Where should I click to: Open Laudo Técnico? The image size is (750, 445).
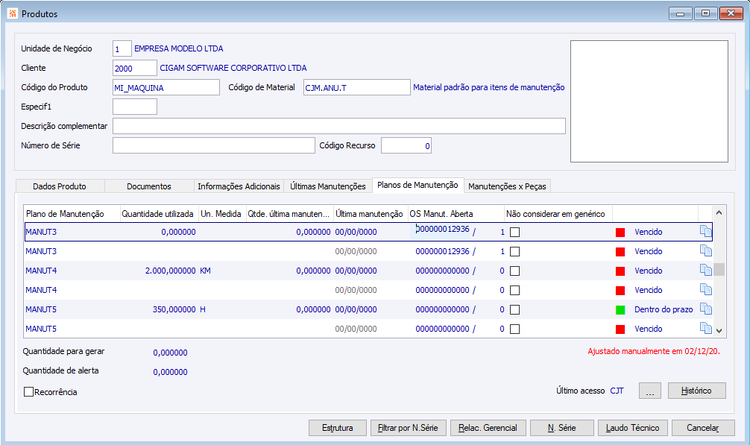[632, 428]
